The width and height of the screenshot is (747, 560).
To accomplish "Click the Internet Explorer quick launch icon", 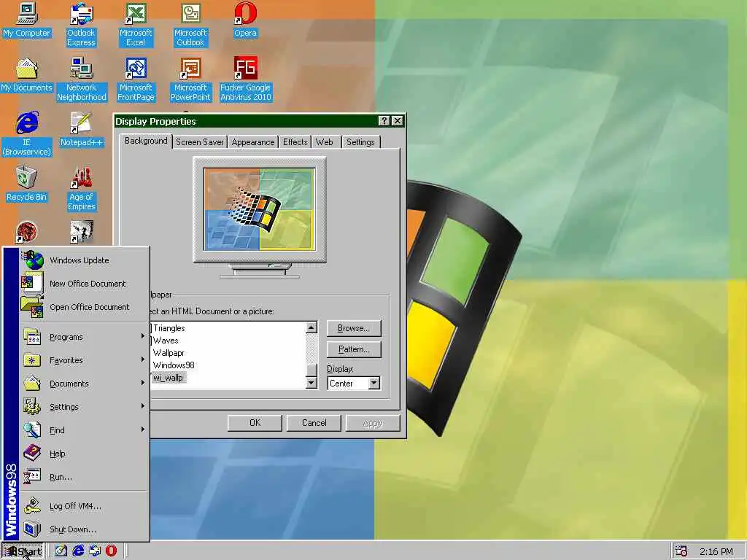I will tap(78, 551).
